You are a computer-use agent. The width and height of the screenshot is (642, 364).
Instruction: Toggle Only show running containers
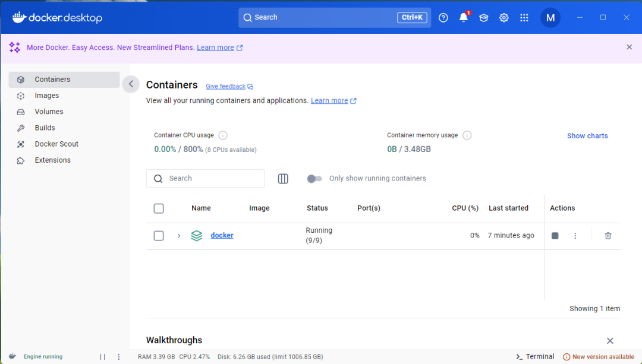314,178
